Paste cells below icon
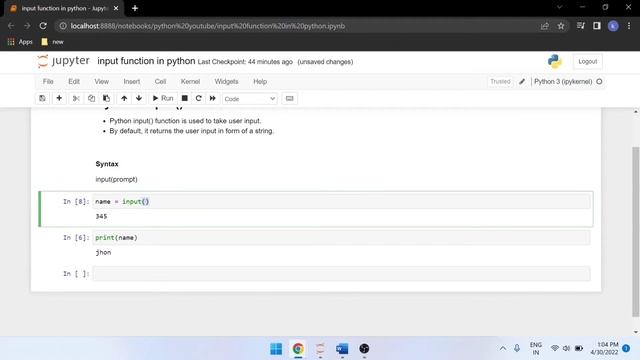Viewport: 640px width, 360px height. (x=107, y=98)
